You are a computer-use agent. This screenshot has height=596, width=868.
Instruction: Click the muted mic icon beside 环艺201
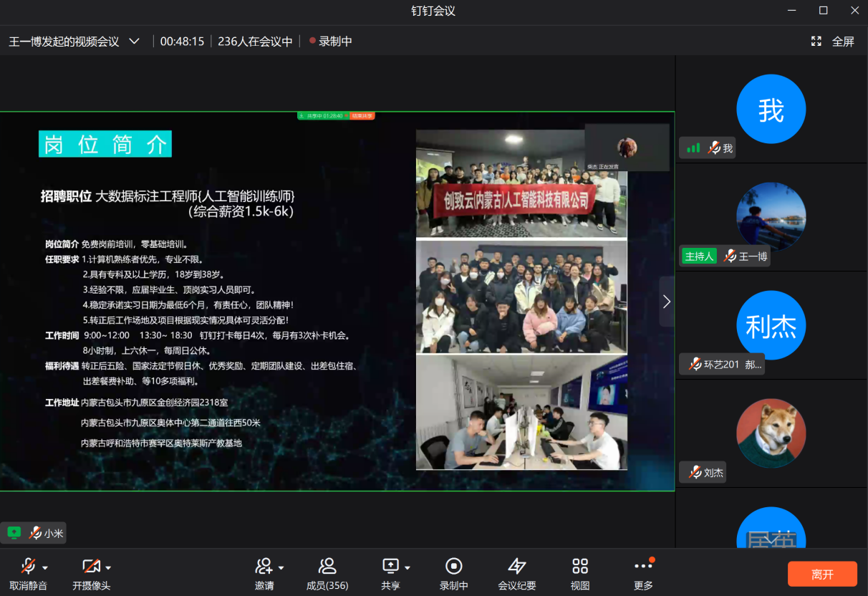tap(695, 365)
